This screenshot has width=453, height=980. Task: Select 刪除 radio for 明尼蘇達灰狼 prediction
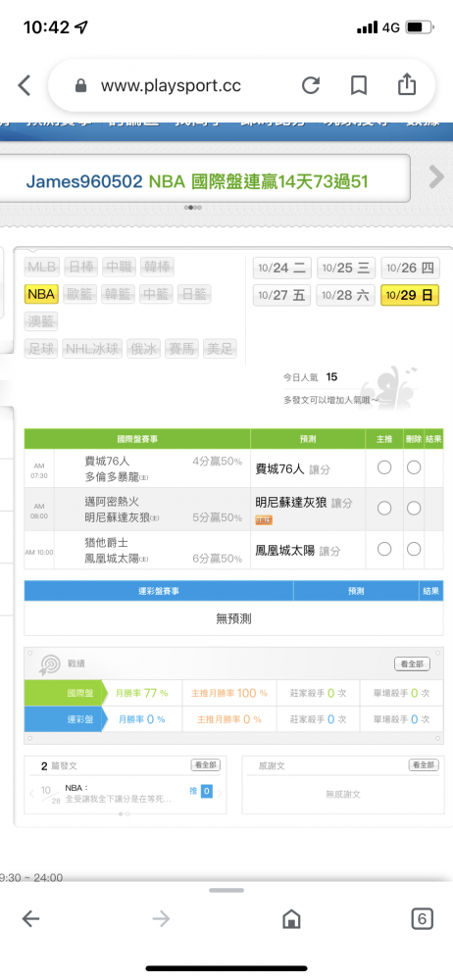pyautogui.click(x=414, y=508)
